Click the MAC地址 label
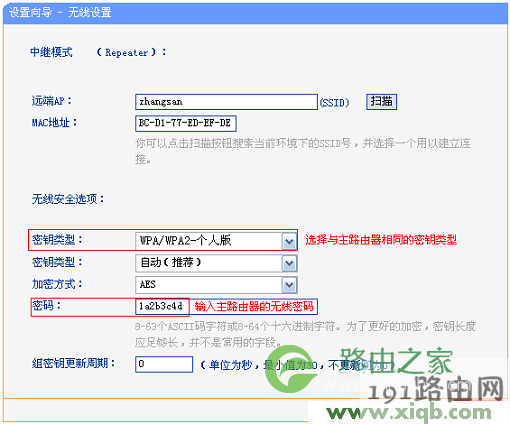The width and height of the screenshot is (510, 424). click(54, 123)
